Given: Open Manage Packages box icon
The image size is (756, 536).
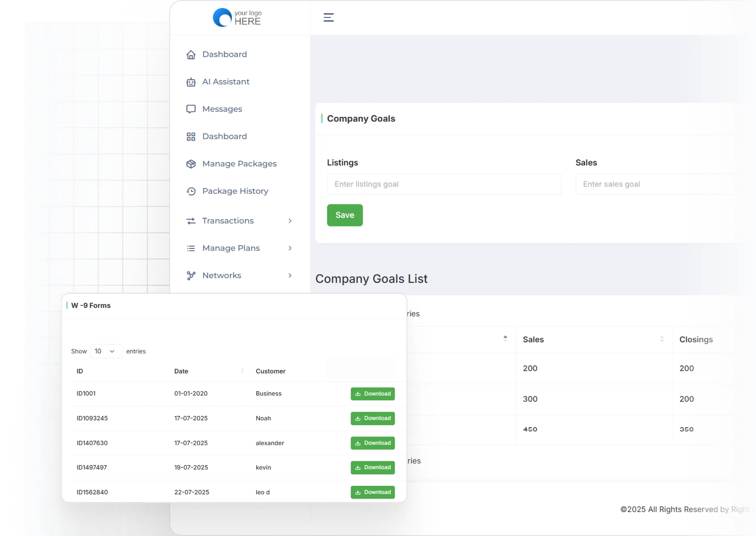Looking at the screenshot, I should pos(191,164).
